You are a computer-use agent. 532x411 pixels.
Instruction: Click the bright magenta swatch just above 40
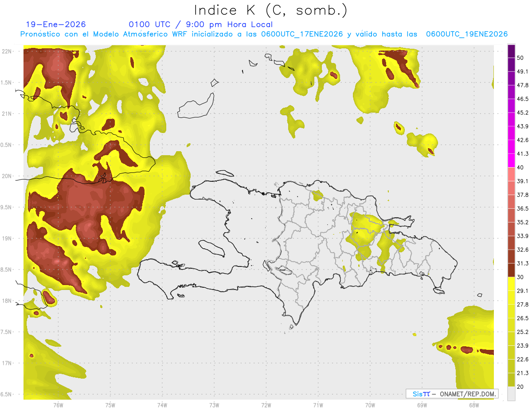click(x=512, y=161)
